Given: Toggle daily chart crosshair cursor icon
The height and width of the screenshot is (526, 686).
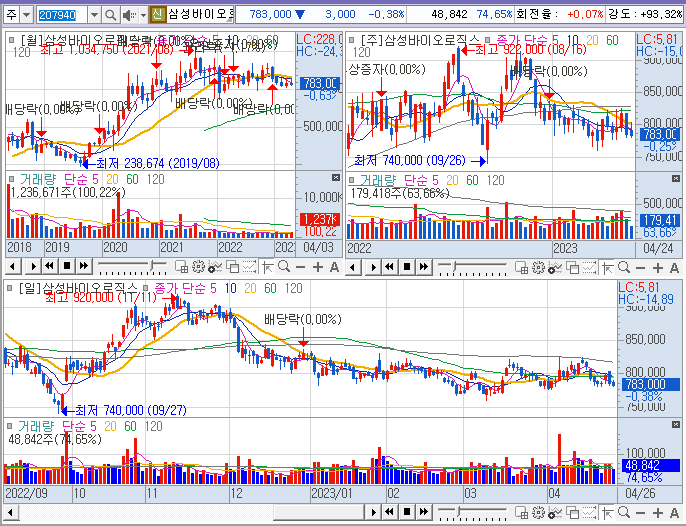Looking at the screenshot, I should (x=607, y=512).
